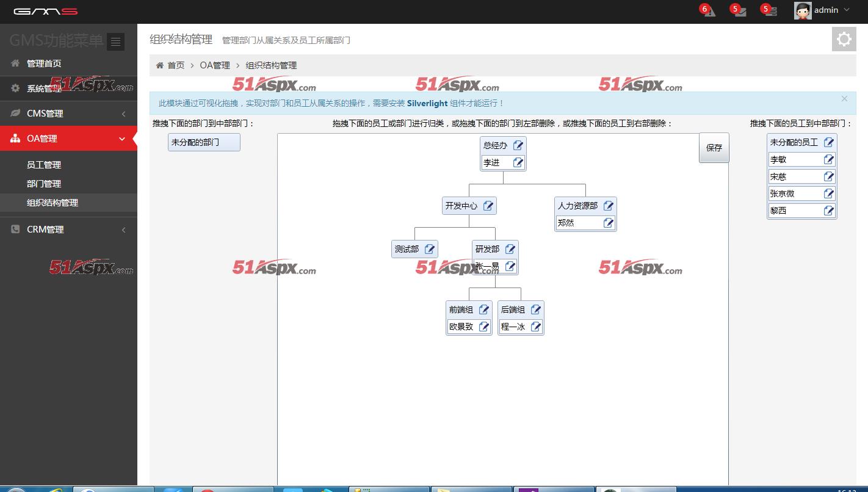Click the edit icon next to 宋慈
The width and height of the screenshot is (868, 492).
click(829, 176)
